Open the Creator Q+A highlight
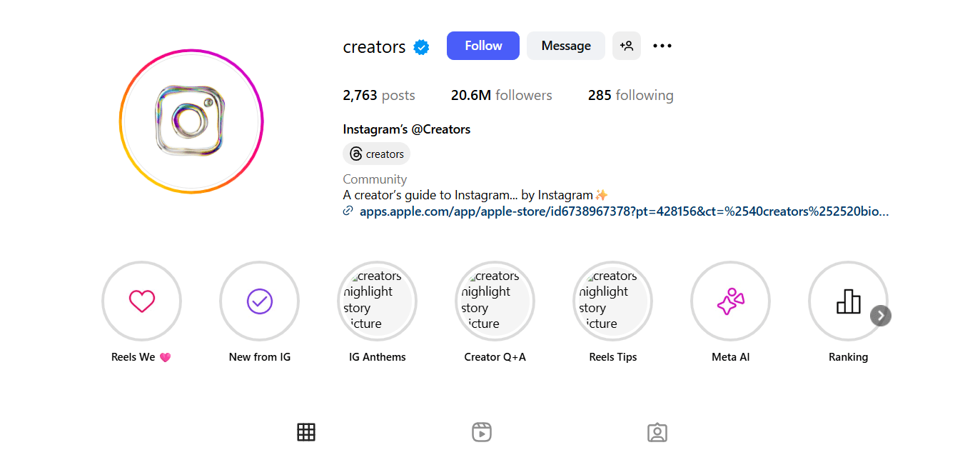Image resolution: width=980 pixels, height=450 pixels. pyautogui.click(x=495, y=301)
